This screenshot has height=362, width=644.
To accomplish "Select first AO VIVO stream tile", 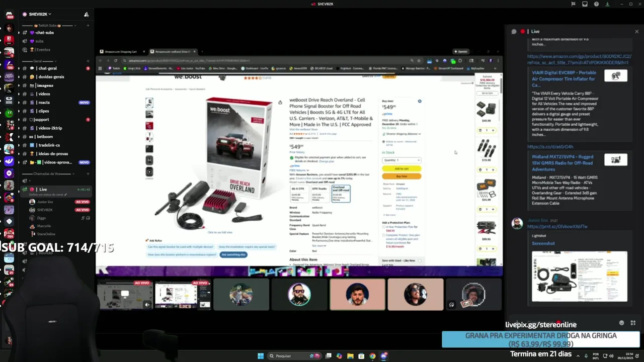I will (x=125, y=295).
